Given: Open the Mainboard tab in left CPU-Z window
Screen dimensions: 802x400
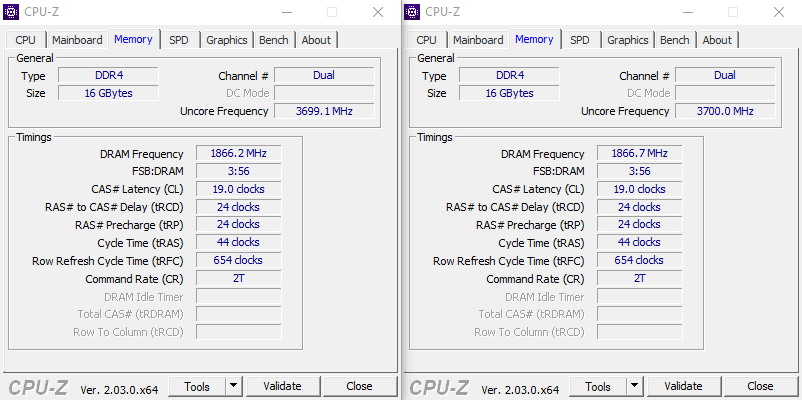Looking at the screenshot, I should (77, 40).
